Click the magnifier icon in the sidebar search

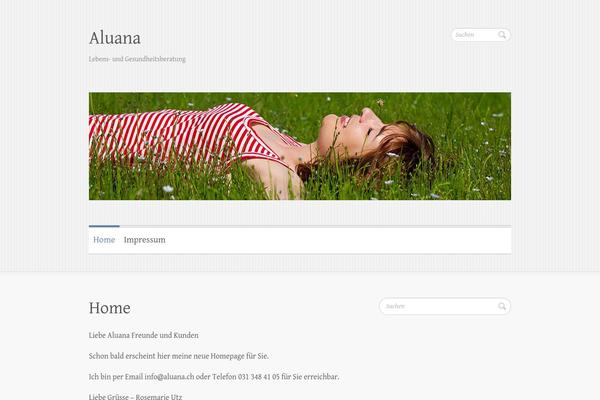click(x=502, y=306)
